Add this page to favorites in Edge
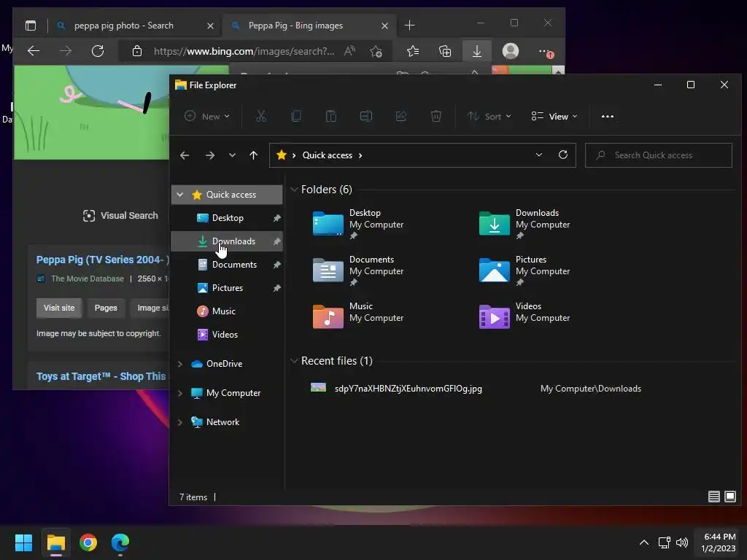Image resolution: width=747 pixels, height=560 pixels. (x=376, y=51)
